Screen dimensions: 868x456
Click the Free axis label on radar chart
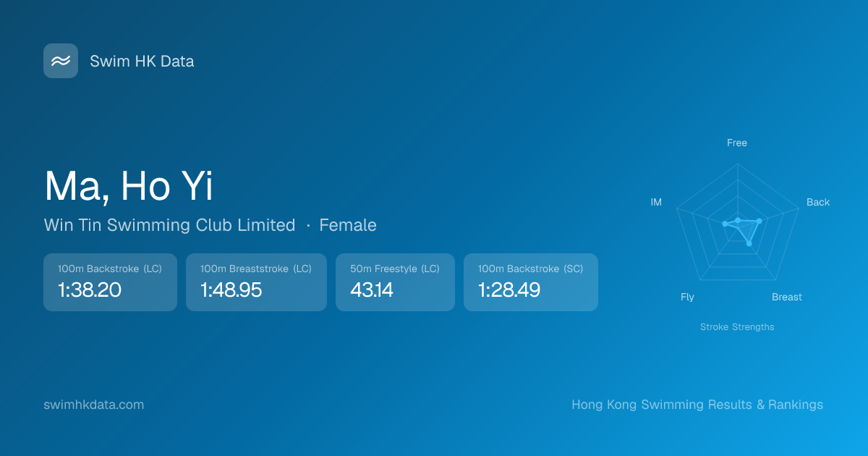(x=737, y=143)
